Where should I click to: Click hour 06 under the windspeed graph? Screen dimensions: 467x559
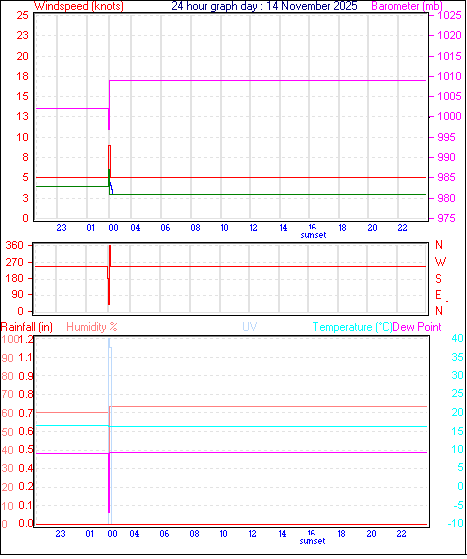pyautogui.click(x=165, y=228)
